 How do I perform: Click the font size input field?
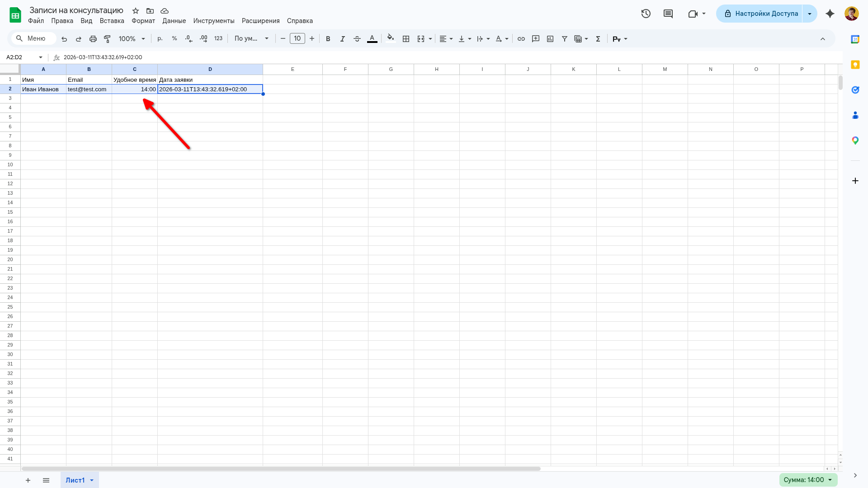coord(297,39)
